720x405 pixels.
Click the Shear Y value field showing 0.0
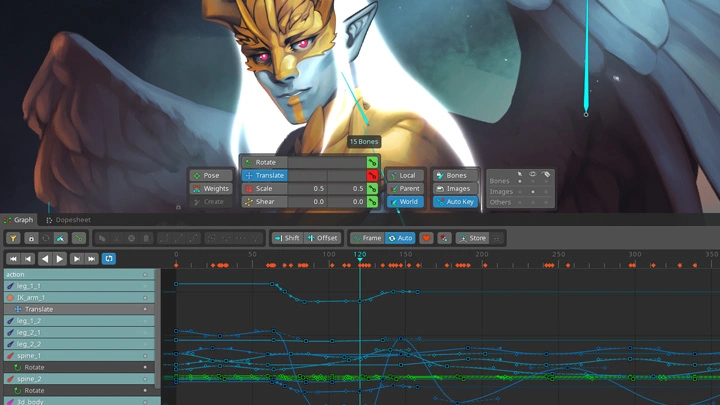tap(346, 202)
